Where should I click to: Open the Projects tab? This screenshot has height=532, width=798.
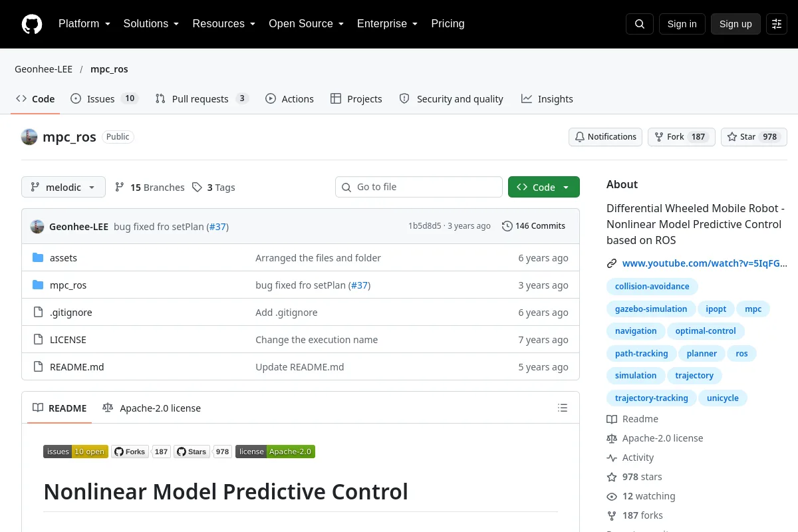356,99
